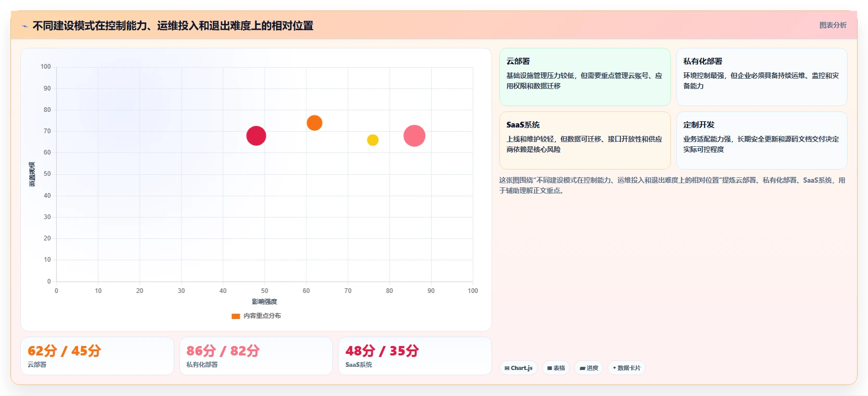Open the 私有化部署 info card
The width and height of the screenshot is (868, 396).
(761, 77)
